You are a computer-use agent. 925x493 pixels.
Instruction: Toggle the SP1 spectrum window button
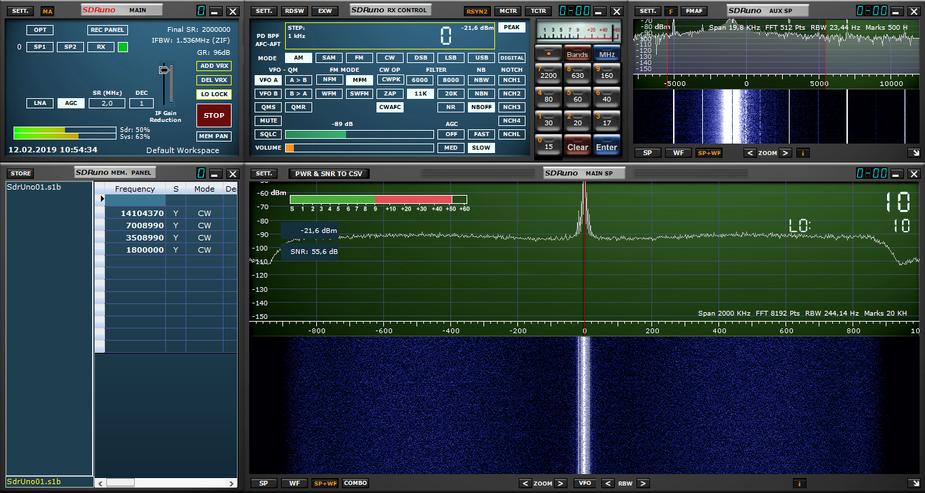[x=40, y=47]
